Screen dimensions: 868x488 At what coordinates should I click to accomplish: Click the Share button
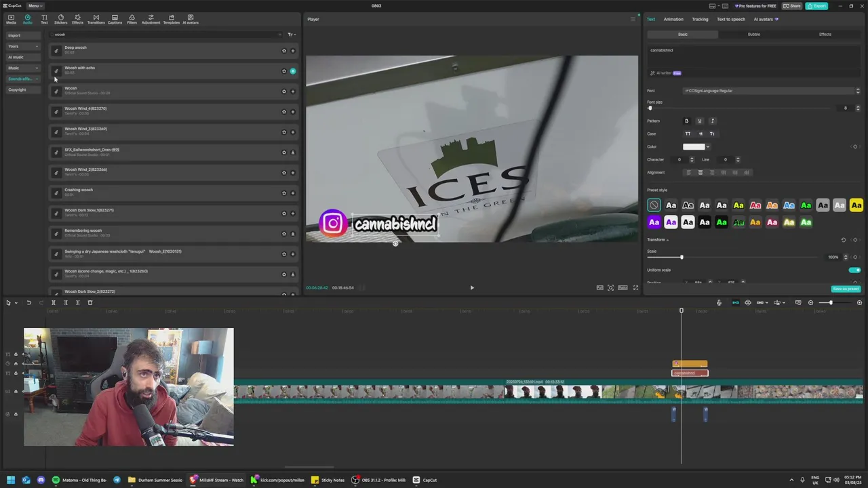click(x=791, y=5)
